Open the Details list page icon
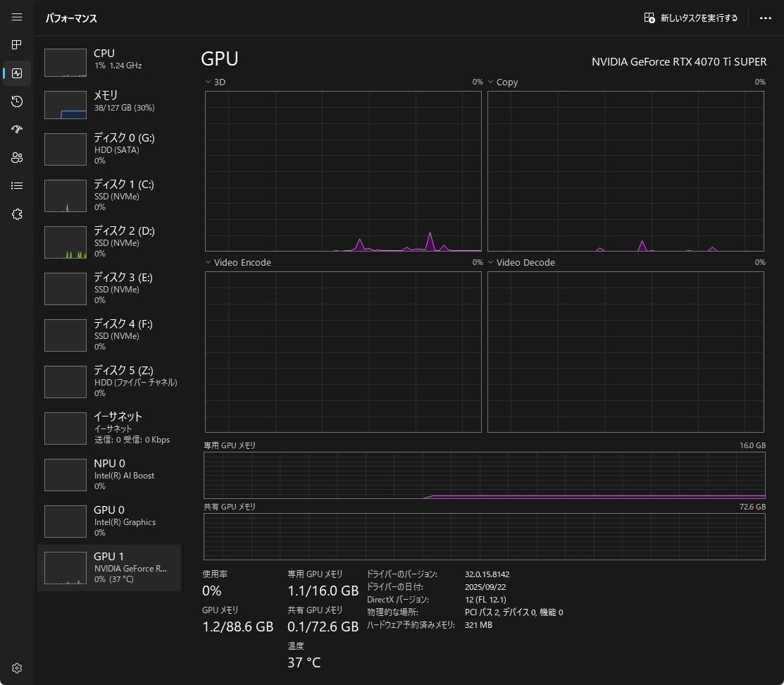This screenshot has width=784, height=685. click(17, 186)
